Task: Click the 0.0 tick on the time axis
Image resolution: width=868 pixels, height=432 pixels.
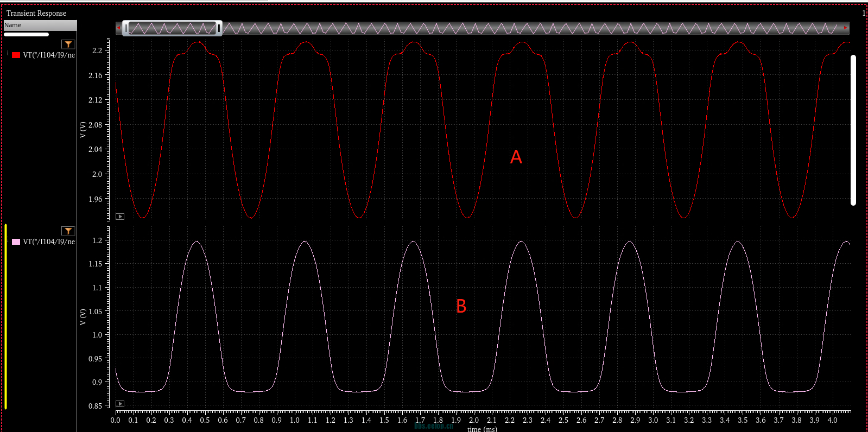Action: [x=115, y=420]
